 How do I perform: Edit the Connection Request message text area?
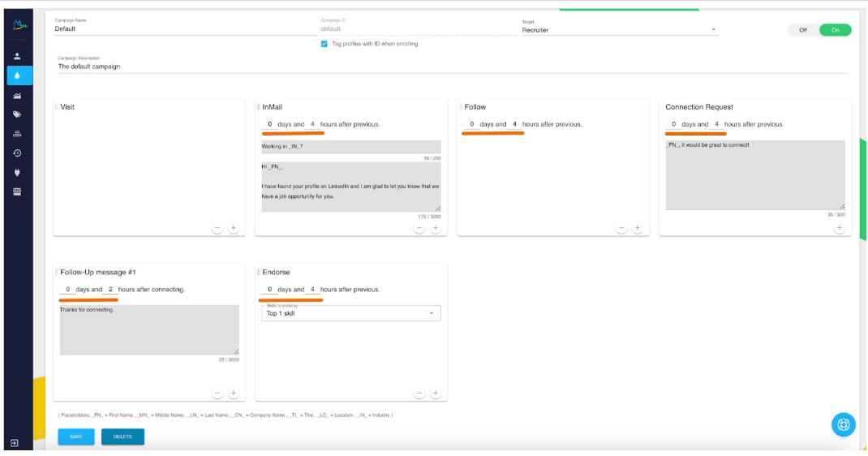coord(755,175)
